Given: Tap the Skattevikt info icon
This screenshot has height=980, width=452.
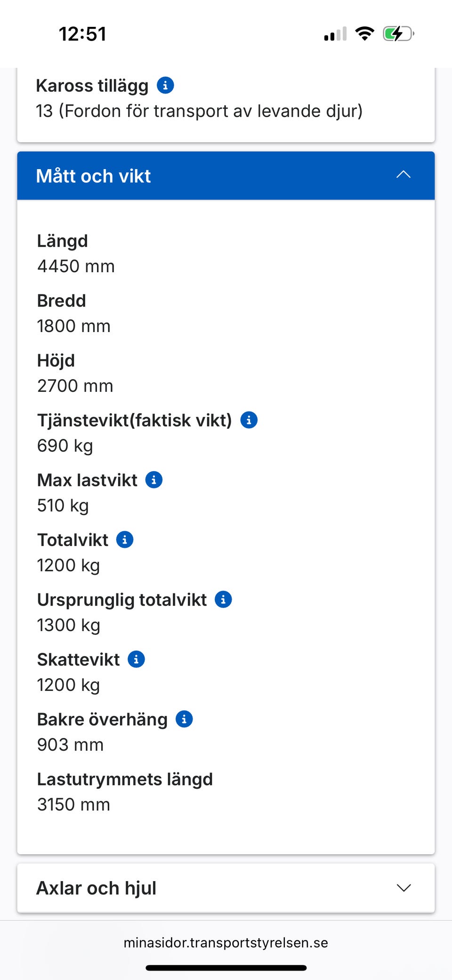Looking at the screenshot, I should 137,659.
